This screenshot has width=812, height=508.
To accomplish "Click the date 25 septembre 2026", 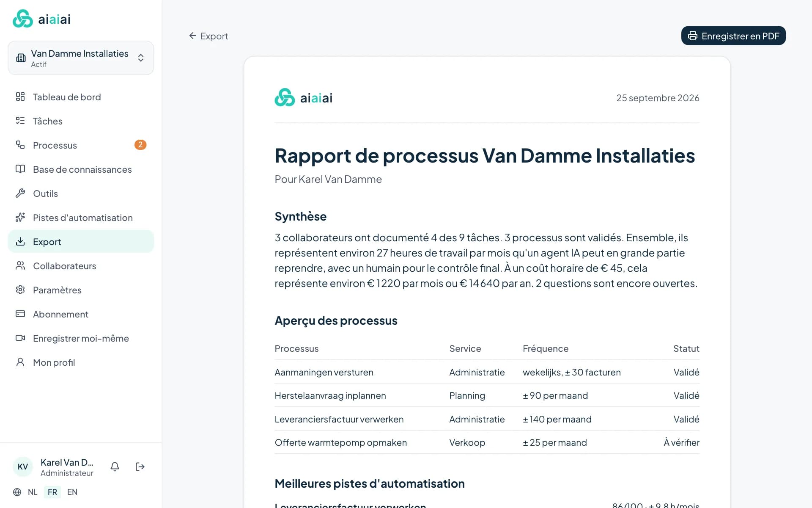I will tap(658, 98).
